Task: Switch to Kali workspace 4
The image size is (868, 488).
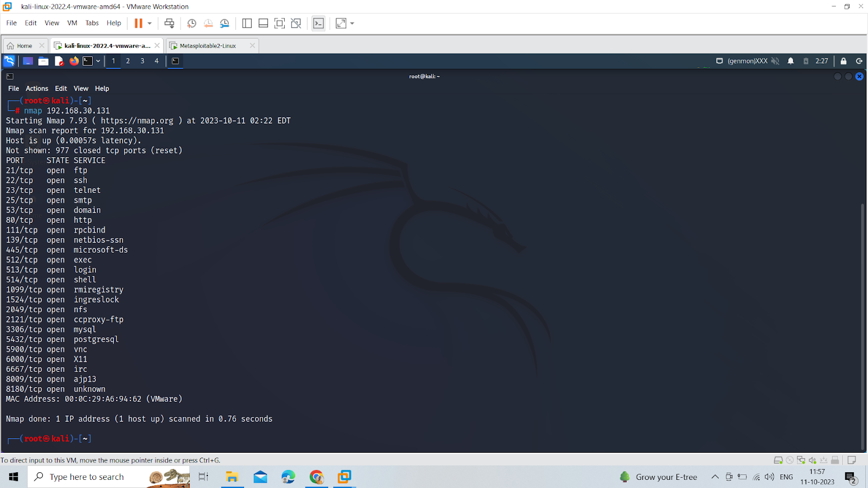Action: click(x=157, y=61)
